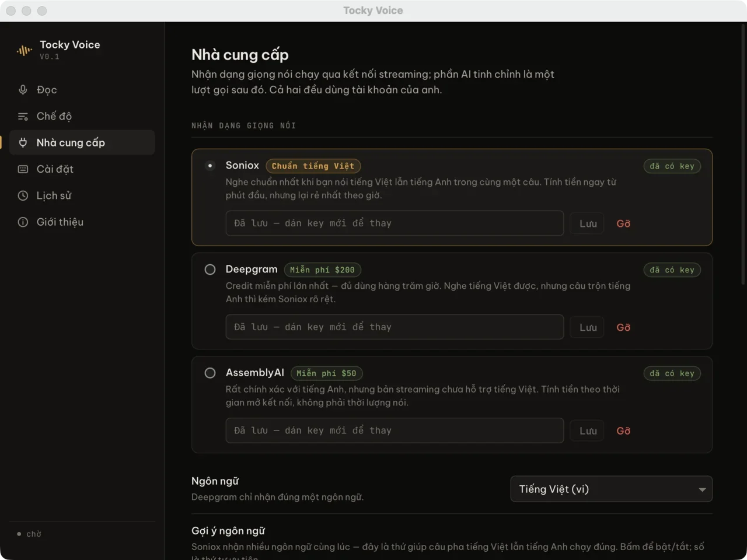View Lịch sử history page
The image size is (747, 560).
pos(82,195)
